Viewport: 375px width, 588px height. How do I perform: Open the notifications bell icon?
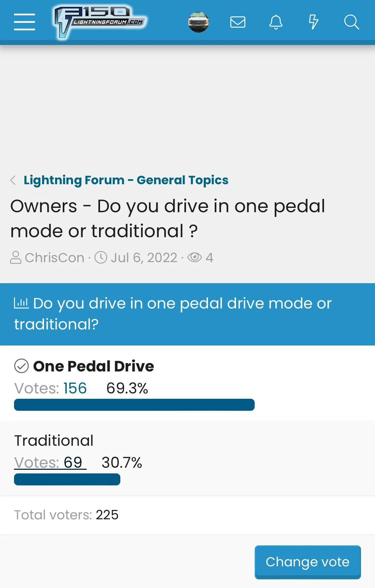(x=276, y=22)
